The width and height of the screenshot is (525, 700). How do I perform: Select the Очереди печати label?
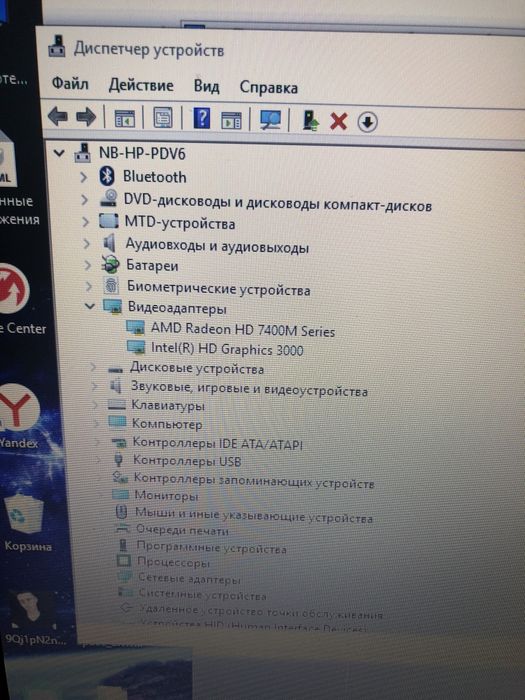(x=182, y=530)
